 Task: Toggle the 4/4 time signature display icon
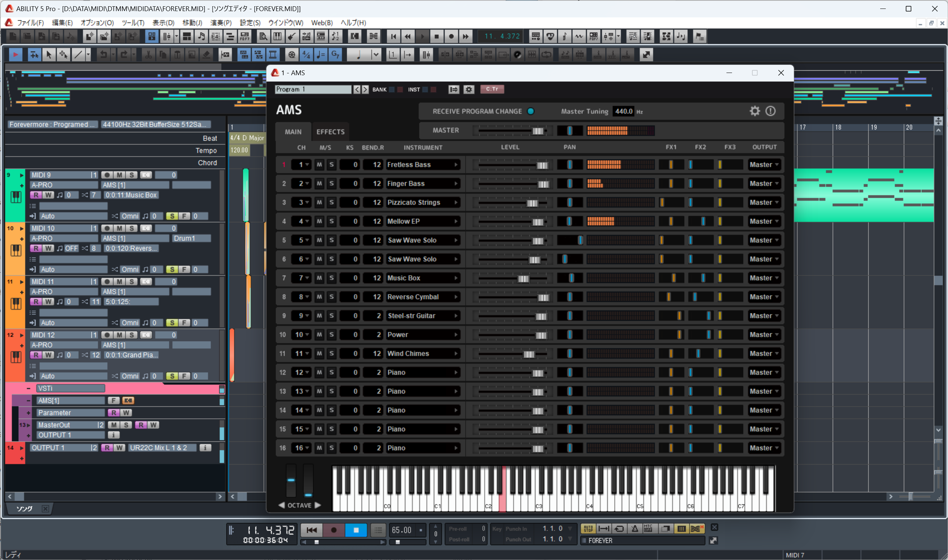306,55
